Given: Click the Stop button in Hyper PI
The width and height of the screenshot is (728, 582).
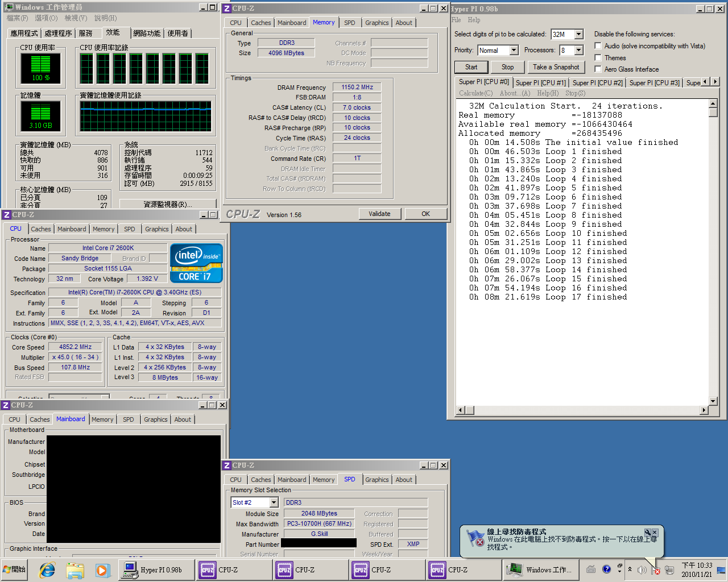Looking at the screenshot, I should 508,67.
